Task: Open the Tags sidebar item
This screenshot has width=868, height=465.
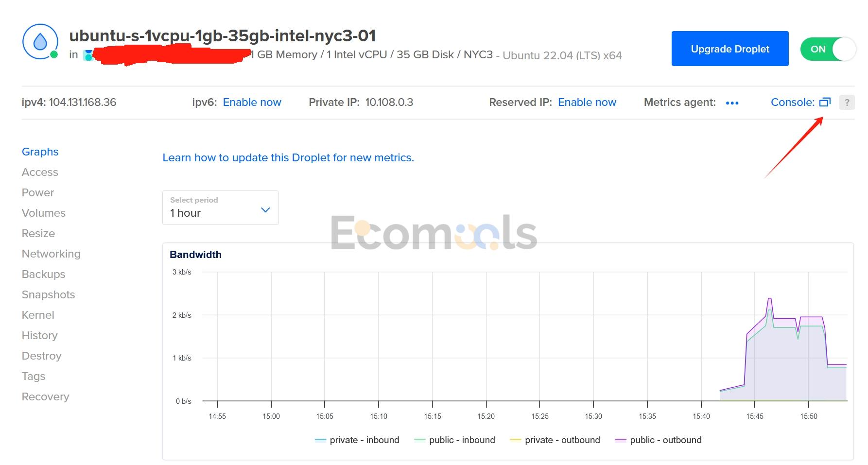Action: (x=34, y=376)
